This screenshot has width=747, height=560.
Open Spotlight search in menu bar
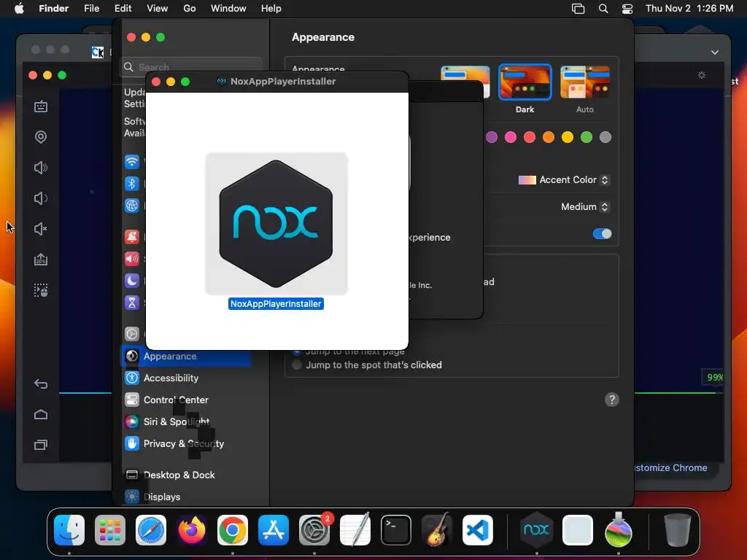(x=603, y=9)
